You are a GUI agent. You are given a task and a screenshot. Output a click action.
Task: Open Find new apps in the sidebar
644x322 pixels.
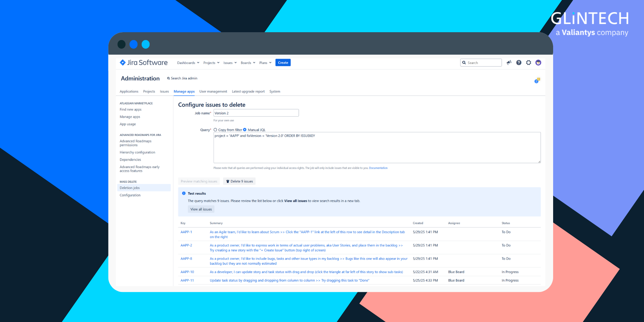131,109
